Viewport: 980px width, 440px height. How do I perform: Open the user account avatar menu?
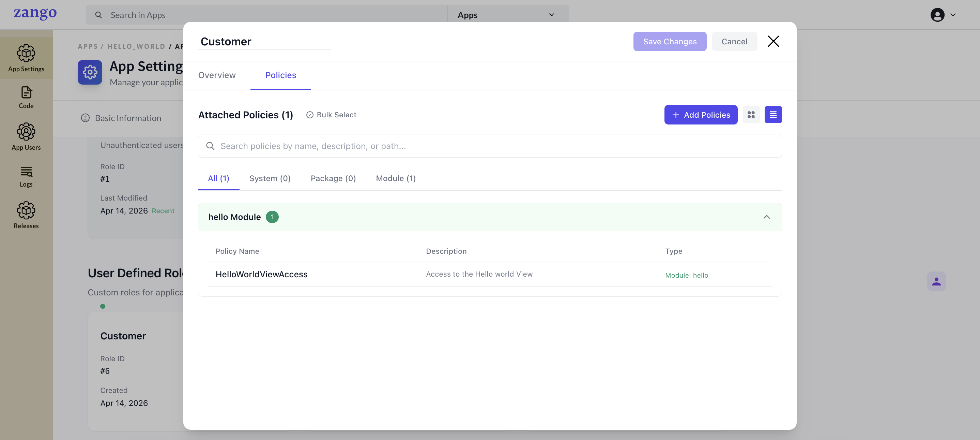coord(937,15)
